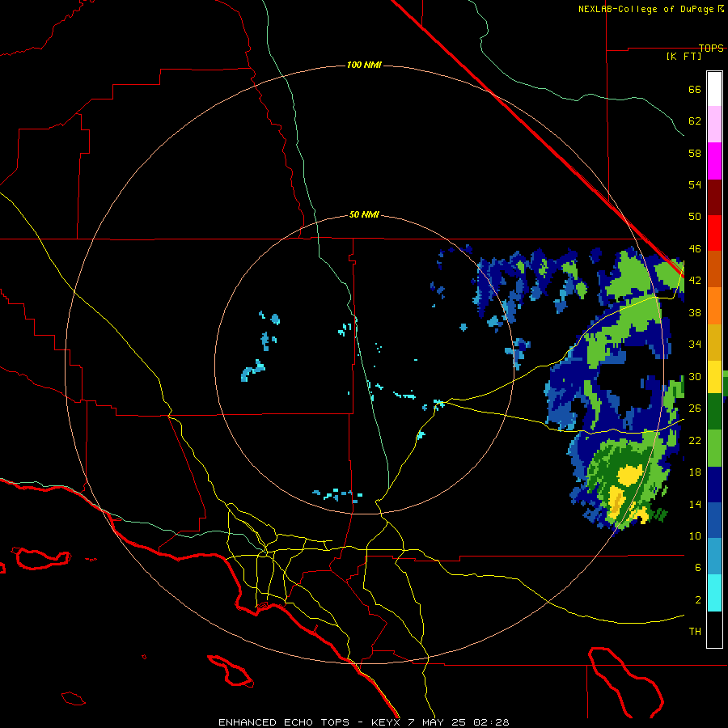Select the dark red legend swatch
The height and width of the screenshot is (728, 728).
(x=714, y=197)
